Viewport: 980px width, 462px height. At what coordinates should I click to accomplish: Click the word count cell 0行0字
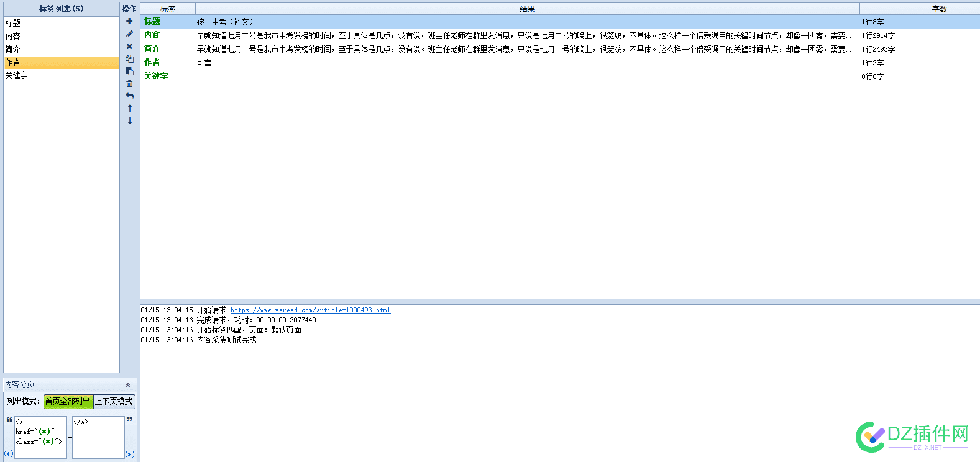(872, 76)
